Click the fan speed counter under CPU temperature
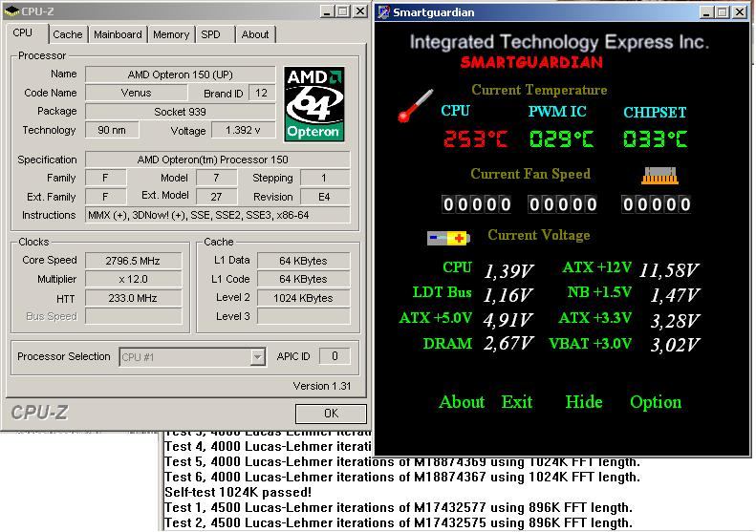This screenshot has height=532, width=756. 477,204
